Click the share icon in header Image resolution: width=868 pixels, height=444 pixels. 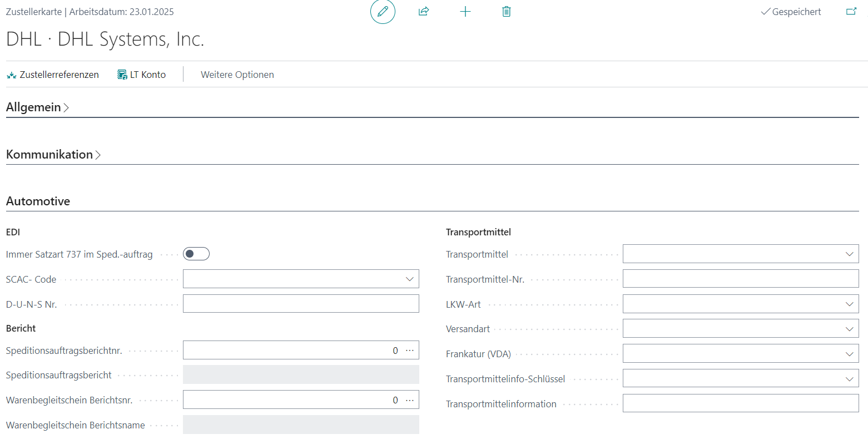424,12
